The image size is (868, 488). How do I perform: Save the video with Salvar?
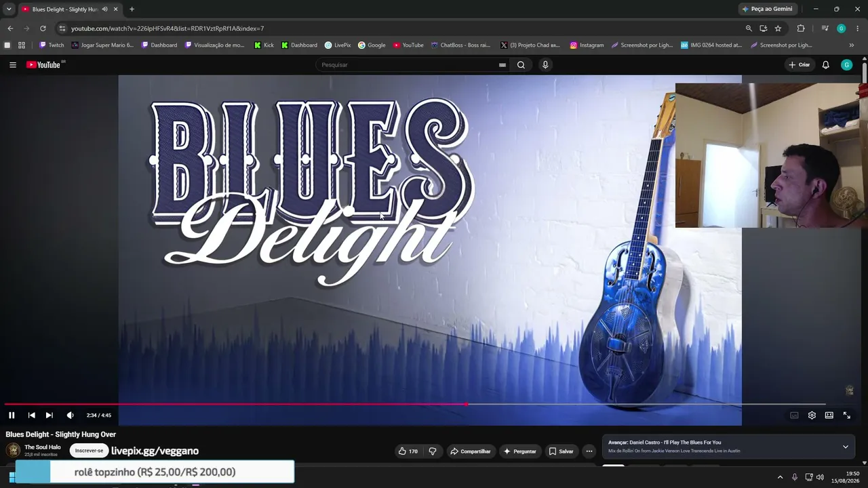[x=561, y=451]
